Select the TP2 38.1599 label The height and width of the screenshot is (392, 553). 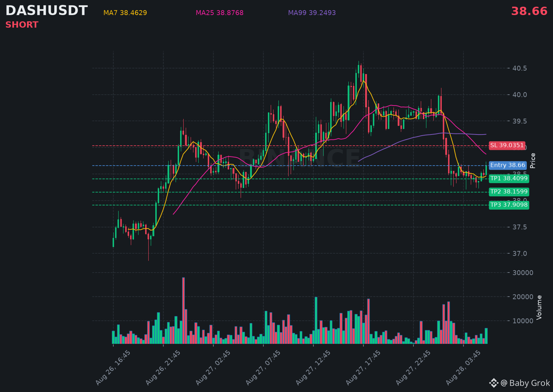(x=509, y=192)
